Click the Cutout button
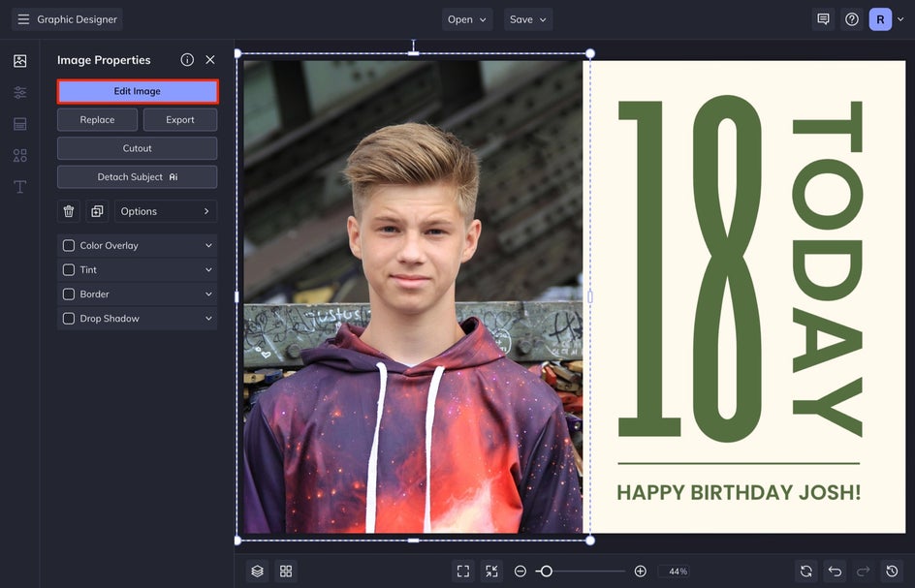Image resolution: width=915 pixels, height=588 pixels. coord(137,148)
